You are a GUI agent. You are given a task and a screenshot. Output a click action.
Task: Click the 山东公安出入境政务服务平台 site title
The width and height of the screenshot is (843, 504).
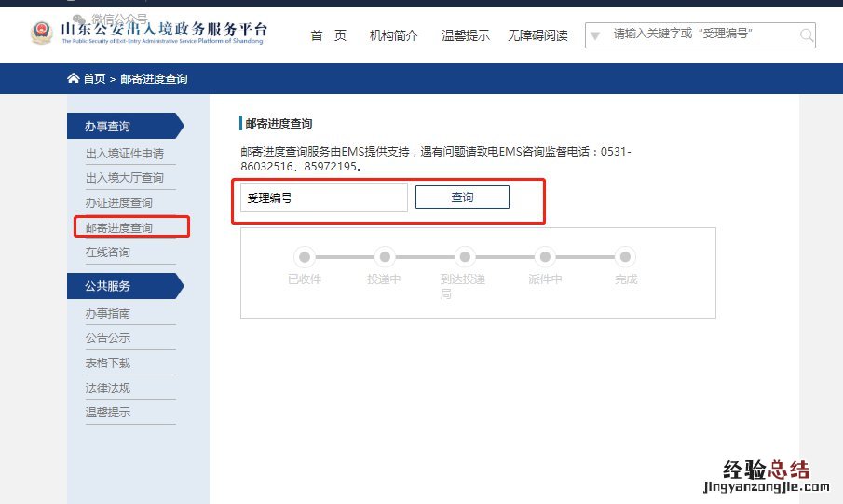click(163, 29)
